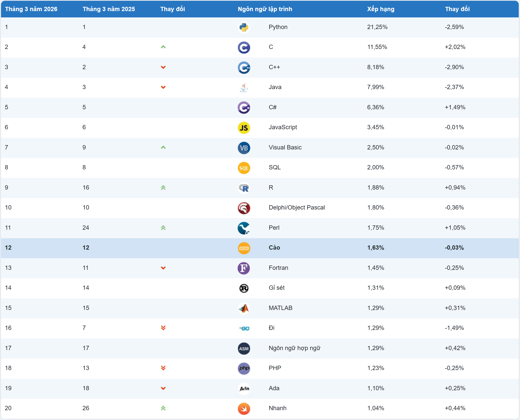Click the Python logo icon
The image size is (520, 420).
[244, 27]
